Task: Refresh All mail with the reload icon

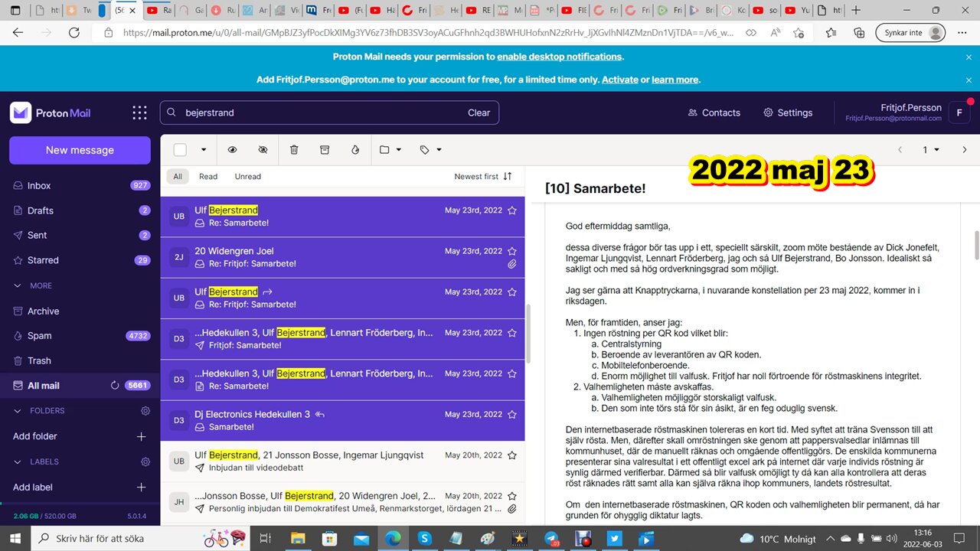Action: (x=115, y=386)
